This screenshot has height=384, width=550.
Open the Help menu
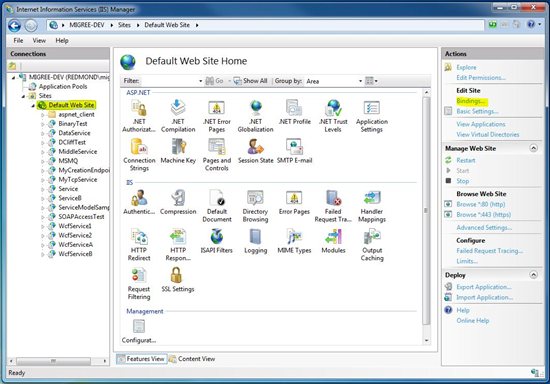[x=62, y=41]
